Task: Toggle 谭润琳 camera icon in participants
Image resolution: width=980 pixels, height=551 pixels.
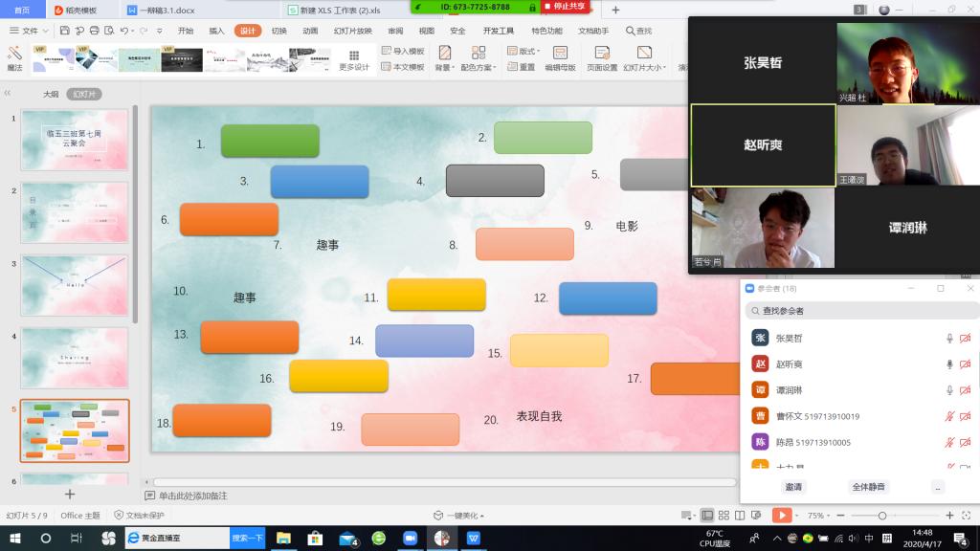Action: 965,390
